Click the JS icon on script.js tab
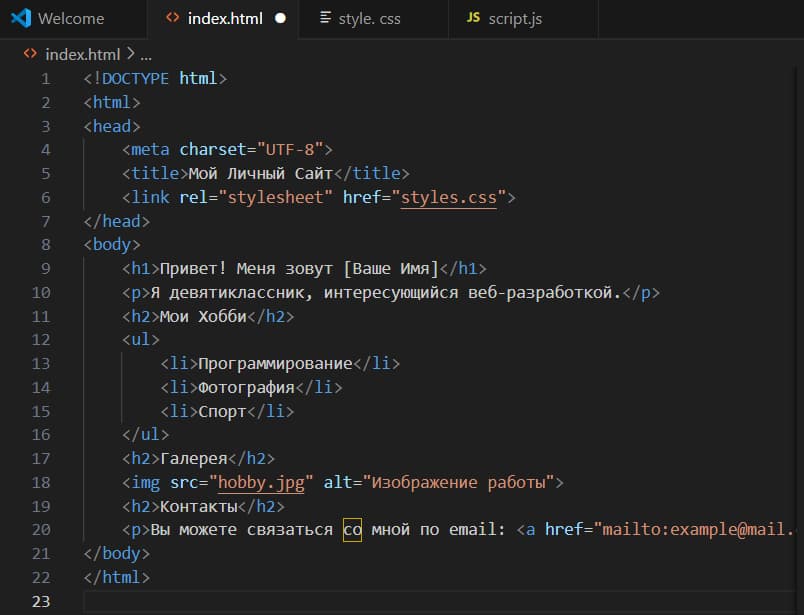Screen dimensions: 804x615 (473, 17)
